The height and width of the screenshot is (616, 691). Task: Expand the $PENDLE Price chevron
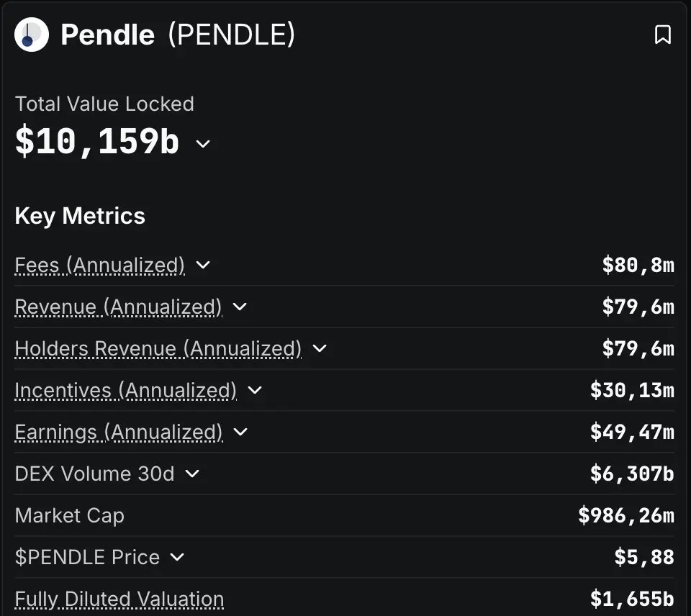click(x=177, y=557)
